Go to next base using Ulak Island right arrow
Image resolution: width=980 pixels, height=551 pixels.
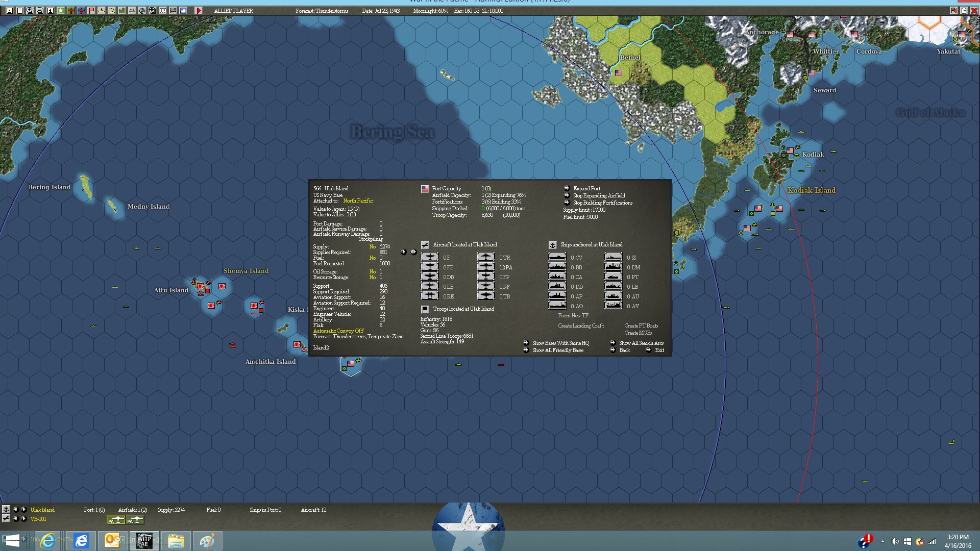pos(23,509)
